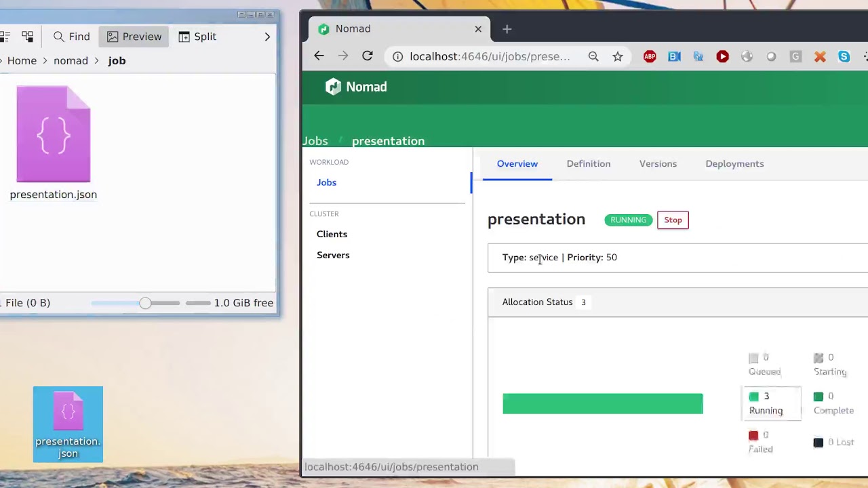Click the presentation breadcrumb link
This screenshot has height=488, width=868.
pos(388,141)
